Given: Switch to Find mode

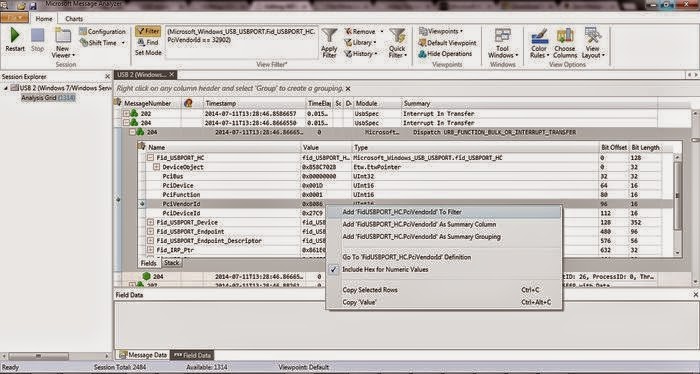Looking at the screenshot, I should click(148, 42).
